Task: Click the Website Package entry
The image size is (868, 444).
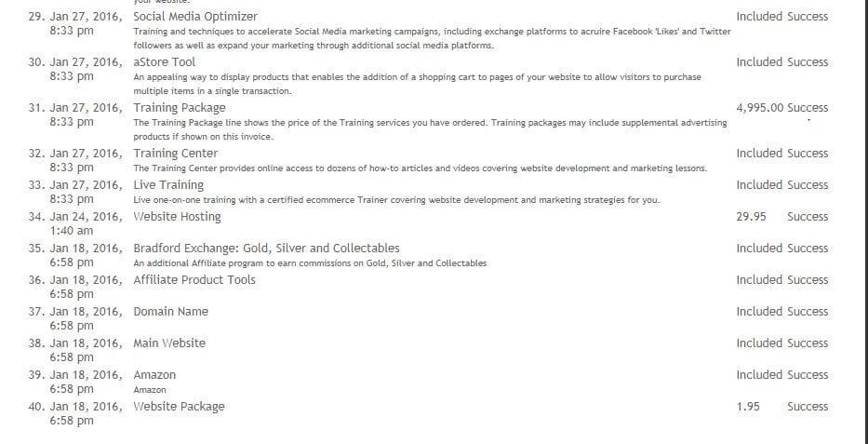Action: click(x=179, y=407)
